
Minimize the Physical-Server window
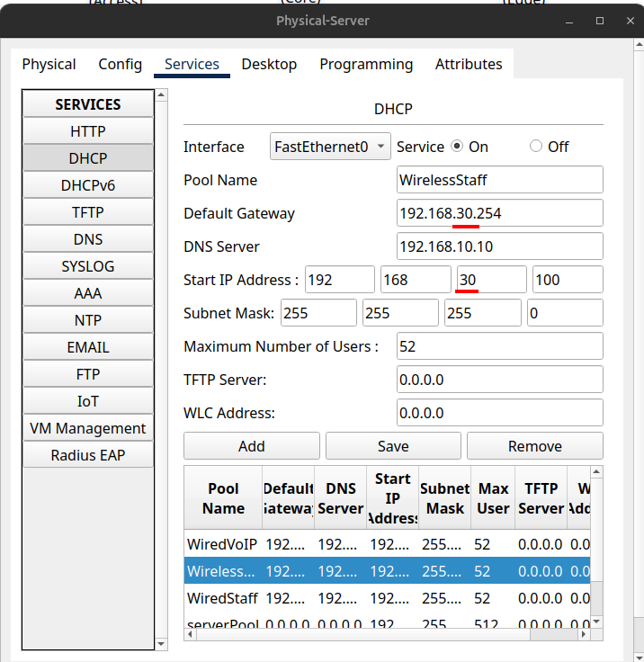(569, 21)
